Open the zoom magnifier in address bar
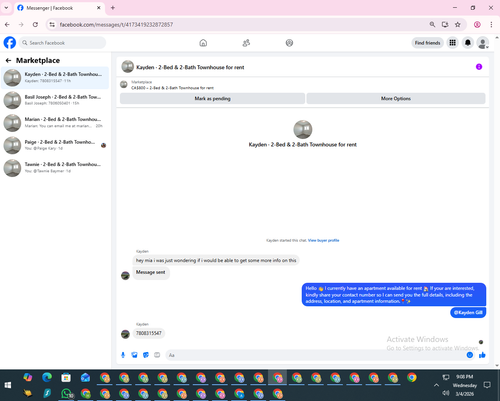This screenshot has height=401, width=500. coord(432,24)
